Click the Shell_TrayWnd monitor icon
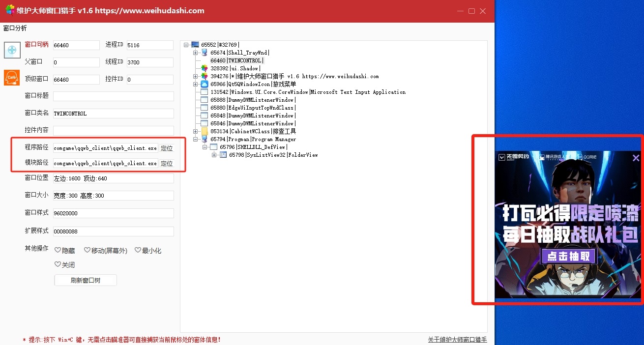644x345 pixels. tap(205, 53)
